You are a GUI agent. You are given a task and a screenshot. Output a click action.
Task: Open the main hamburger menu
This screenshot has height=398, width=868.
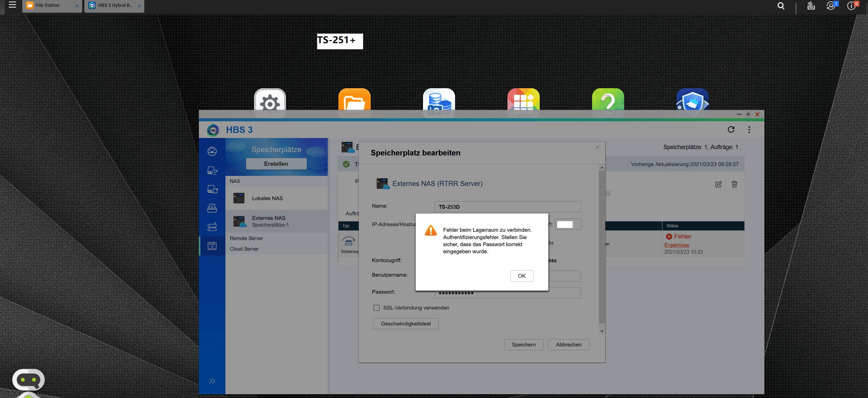(x=12, y=5)
